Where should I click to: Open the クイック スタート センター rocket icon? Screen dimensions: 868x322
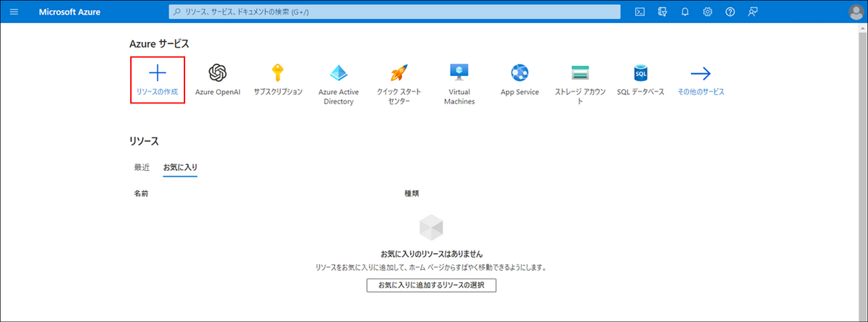point(399,73)
